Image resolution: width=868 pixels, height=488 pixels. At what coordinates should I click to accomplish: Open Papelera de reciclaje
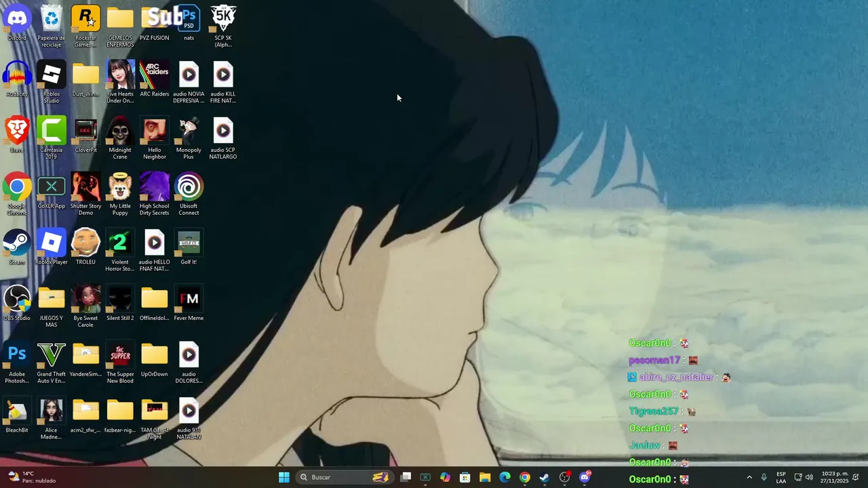pyautogui.click(x=52, y=26)
